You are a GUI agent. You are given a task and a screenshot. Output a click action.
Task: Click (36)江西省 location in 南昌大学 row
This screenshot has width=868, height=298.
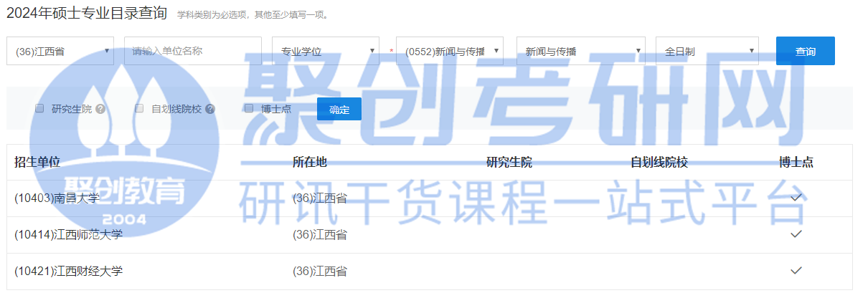coord(320,198)
